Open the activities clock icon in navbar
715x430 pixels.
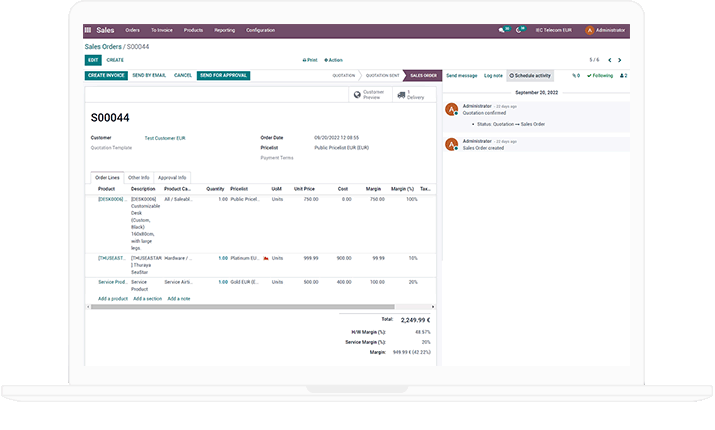tap(520, 30)
